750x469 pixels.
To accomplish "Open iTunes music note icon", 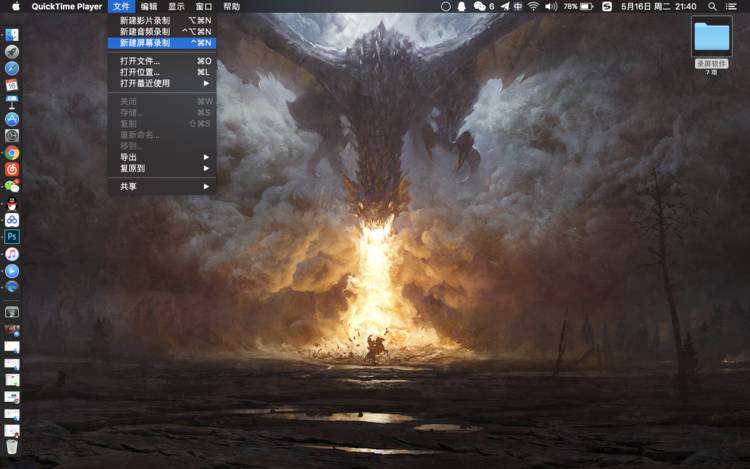I will [x=12, y=254].
